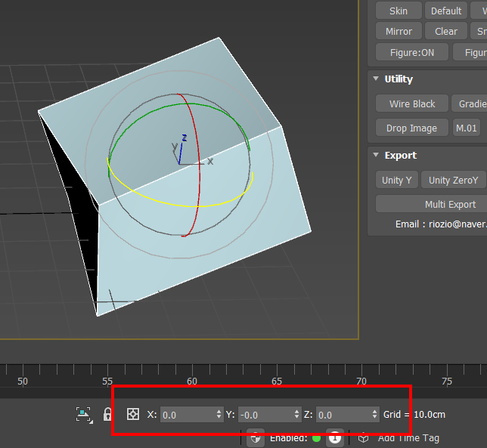Screen dimensions: 487x448
Task: Click the shield icon beside the Enabled label
Action: 256,438
